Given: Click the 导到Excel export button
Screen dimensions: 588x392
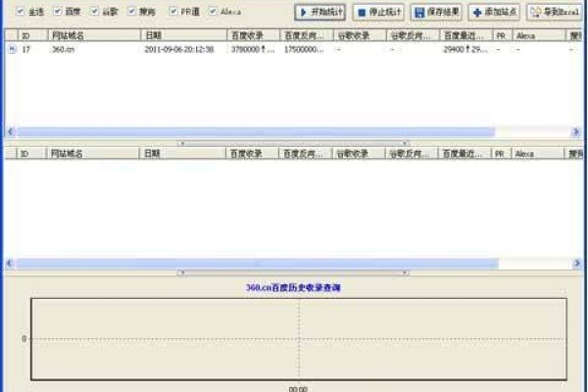Looking at the screenshot, I should click(x=555, y=12).
